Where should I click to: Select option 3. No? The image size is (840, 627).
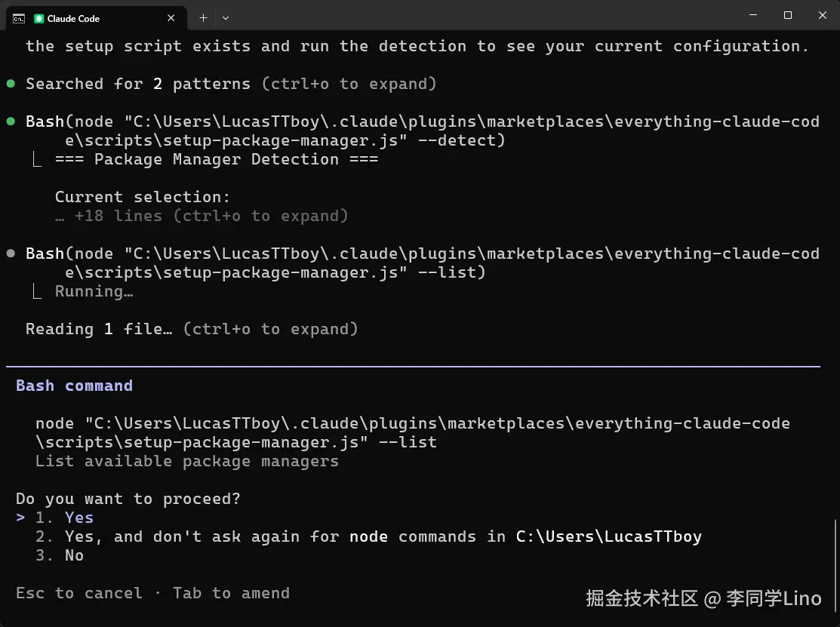point(74,555)
